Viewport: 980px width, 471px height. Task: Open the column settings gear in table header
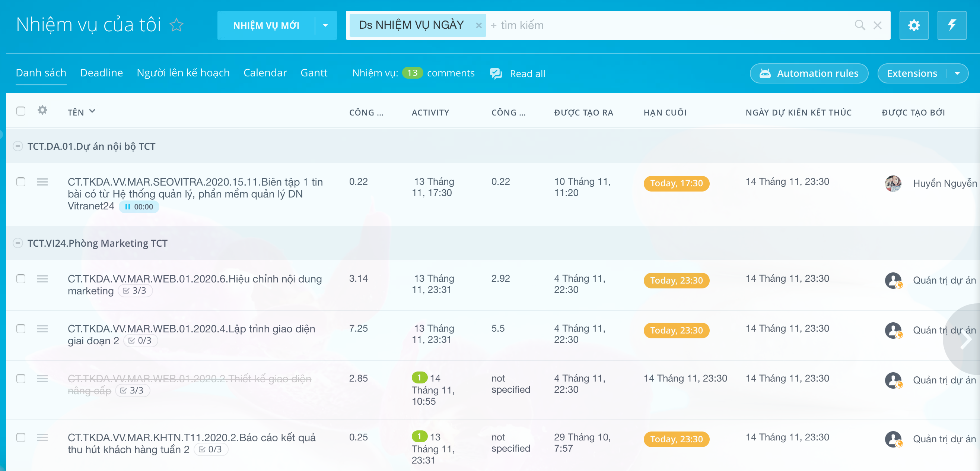click(42, 110)
